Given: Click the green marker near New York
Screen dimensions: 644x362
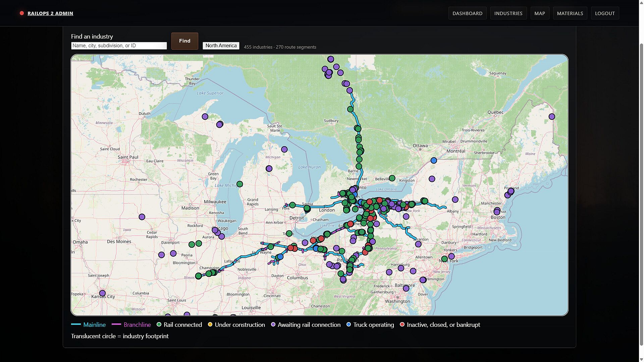Looking at the screenshot, I should [444, 259].
